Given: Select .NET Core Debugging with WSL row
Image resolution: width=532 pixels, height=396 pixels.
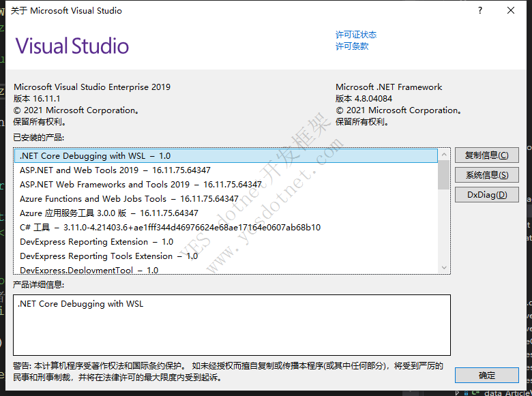Looking at the screenshot, I should coord(226,156).
